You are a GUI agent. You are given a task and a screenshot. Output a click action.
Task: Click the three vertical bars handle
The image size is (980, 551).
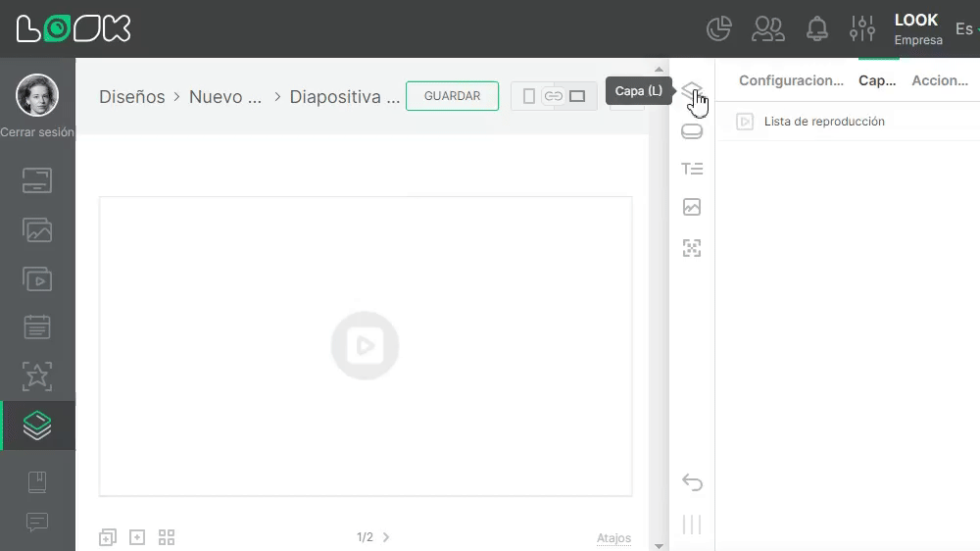click(x=692, y=525)
